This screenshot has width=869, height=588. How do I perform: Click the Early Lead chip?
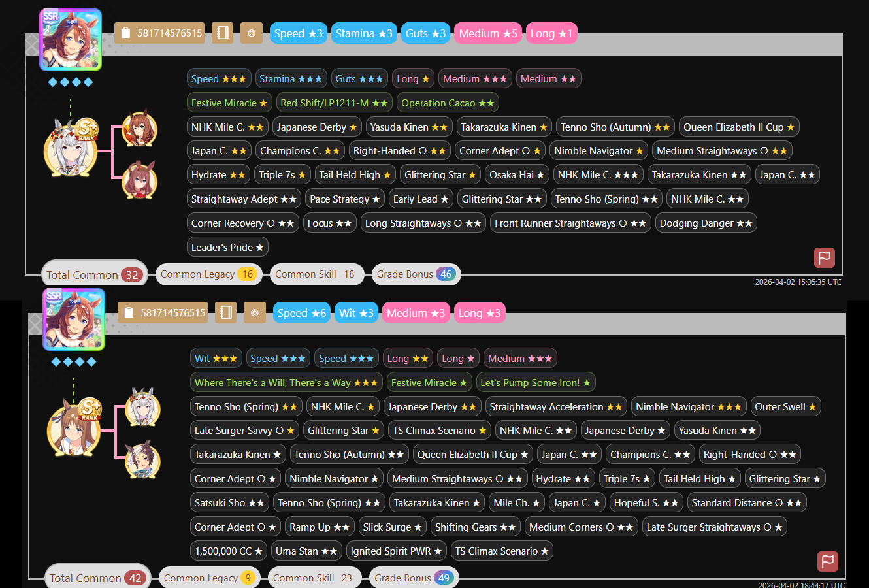click(421, 199)
